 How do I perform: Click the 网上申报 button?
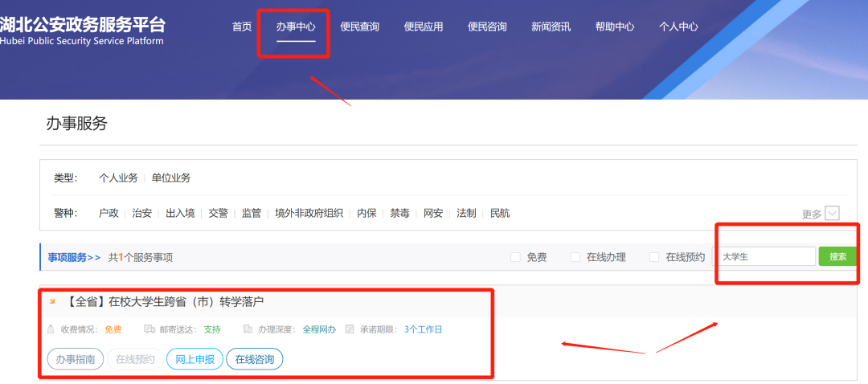194,359
